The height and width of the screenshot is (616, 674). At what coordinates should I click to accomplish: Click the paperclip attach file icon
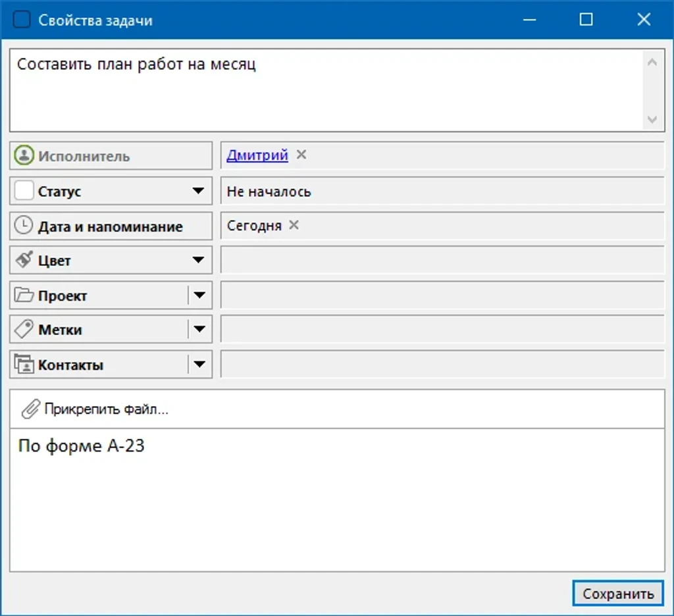tap(30, 409)
